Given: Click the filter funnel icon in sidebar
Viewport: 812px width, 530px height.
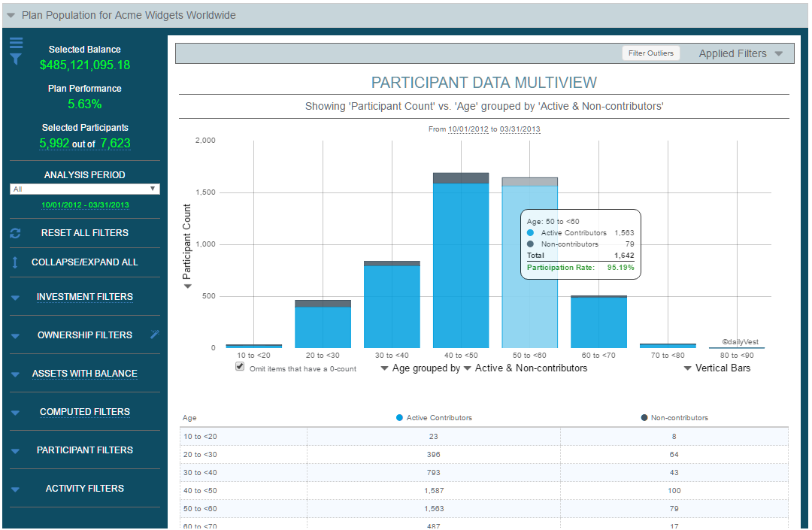Looking at the screenshot, I should point(15,59).
